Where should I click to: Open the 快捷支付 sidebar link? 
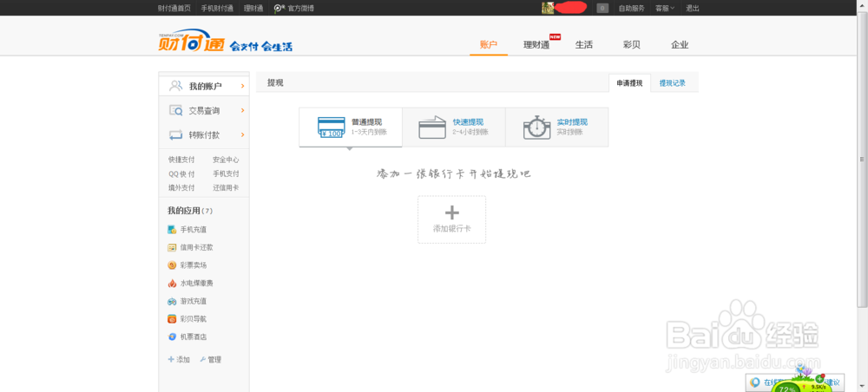click(x=181, y=160)
